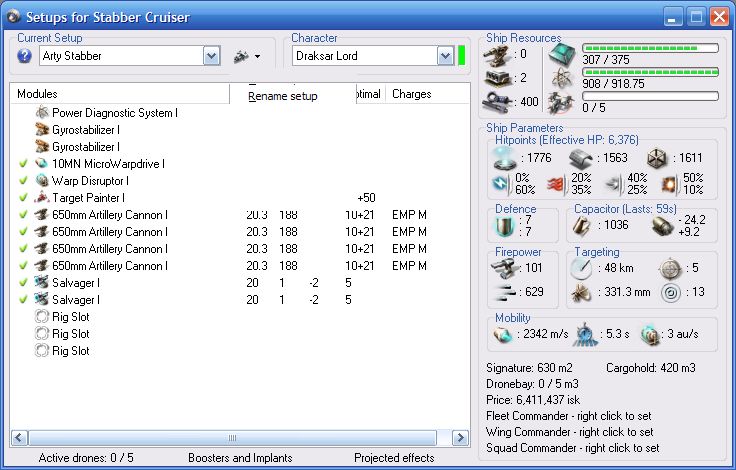Screen dimensions: 736x470
Task: Click Wing Commander right click to set
Action: click(570, 432)
